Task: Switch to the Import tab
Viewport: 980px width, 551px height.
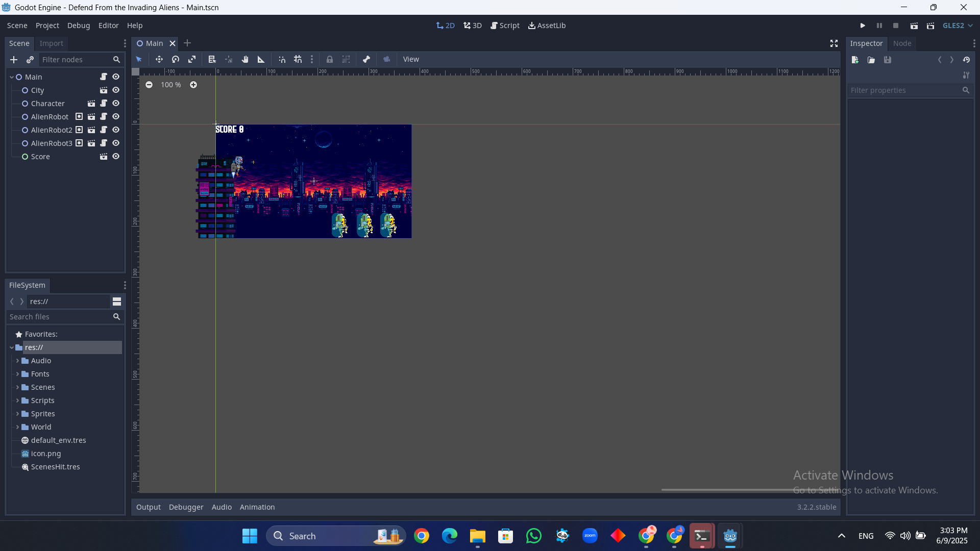Action: [x=51, y=43]
